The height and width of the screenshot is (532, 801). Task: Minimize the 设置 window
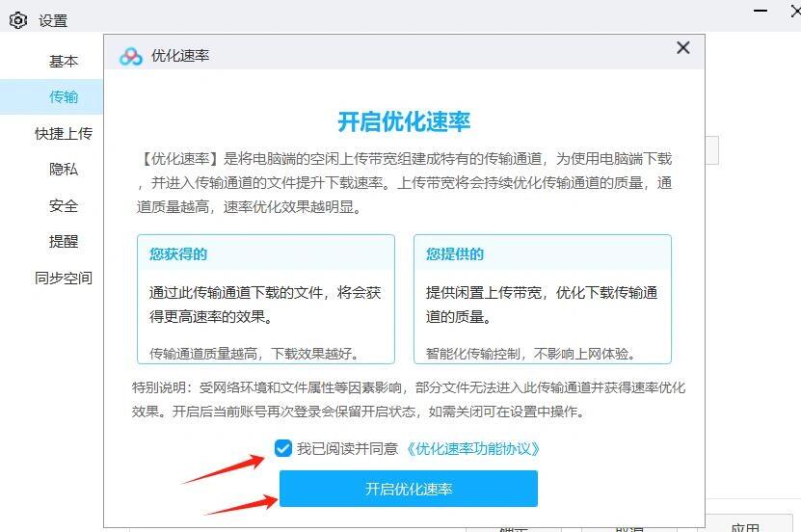pos(761,11)
